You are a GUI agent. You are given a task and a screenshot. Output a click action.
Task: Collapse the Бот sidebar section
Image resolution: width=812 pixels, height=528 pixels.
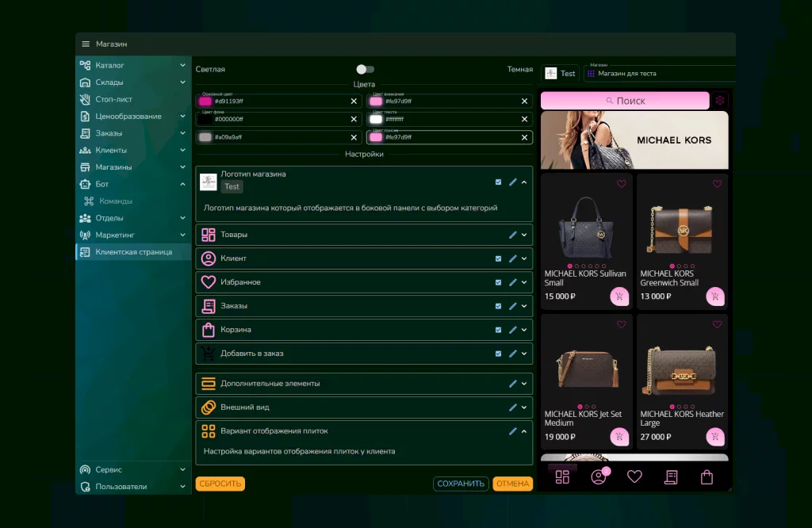pyautogui.click(x=183, y=184)
